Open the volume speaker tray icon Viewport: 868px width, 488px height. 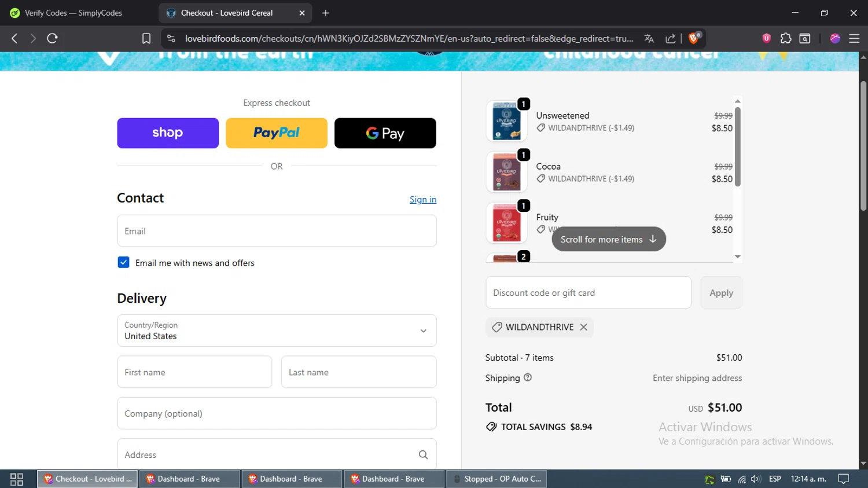756,479
